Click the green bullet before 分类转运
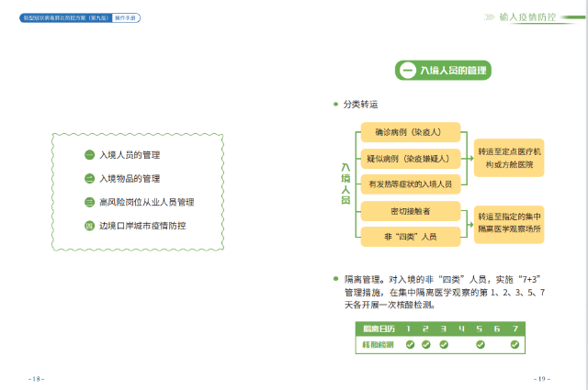Screen dimensions: 588x390 click(336, 106)
